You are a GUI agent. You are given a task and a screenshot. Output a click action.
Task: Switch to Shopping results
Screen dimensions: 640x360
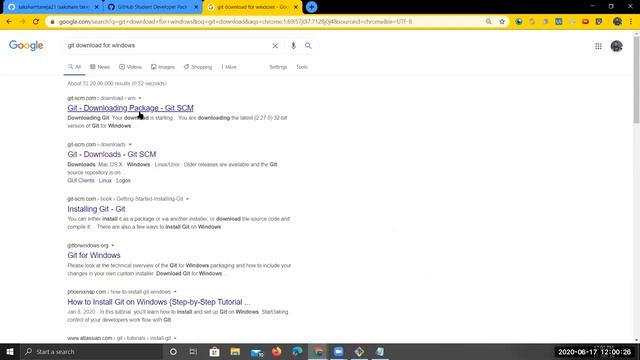198,67
